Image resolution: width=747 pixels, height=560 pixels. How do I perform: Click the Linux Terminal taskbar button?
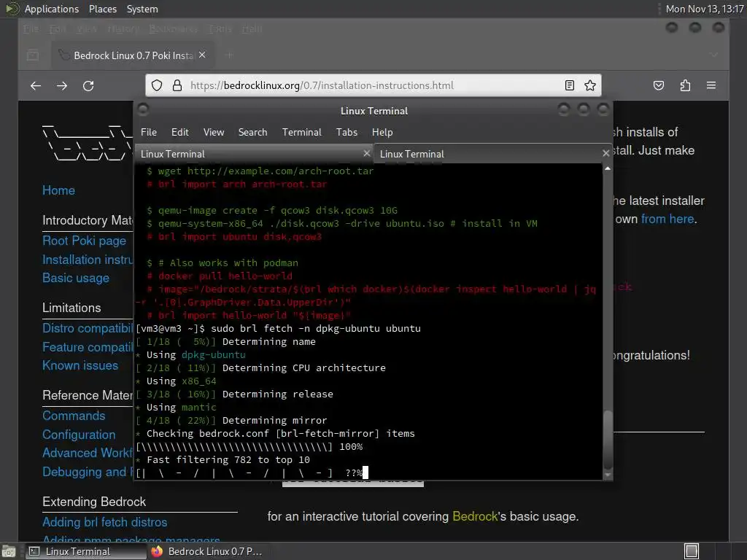click(86, 551)
